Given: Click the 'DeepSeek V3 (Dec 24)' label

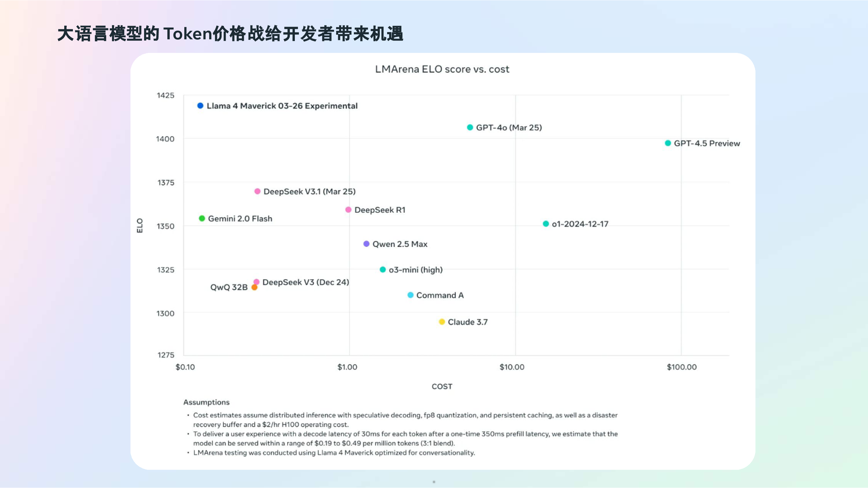Looking at the screenshot, I should coord(306,282).
